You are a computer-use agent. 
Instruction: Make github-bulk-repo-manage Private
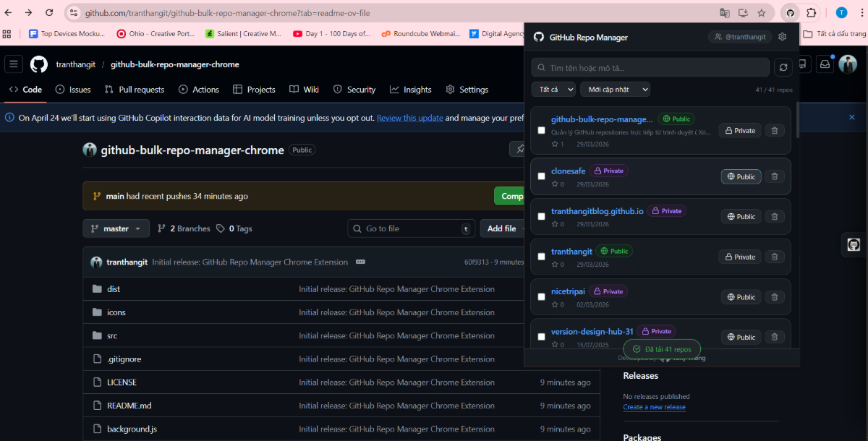coord(740,131)
